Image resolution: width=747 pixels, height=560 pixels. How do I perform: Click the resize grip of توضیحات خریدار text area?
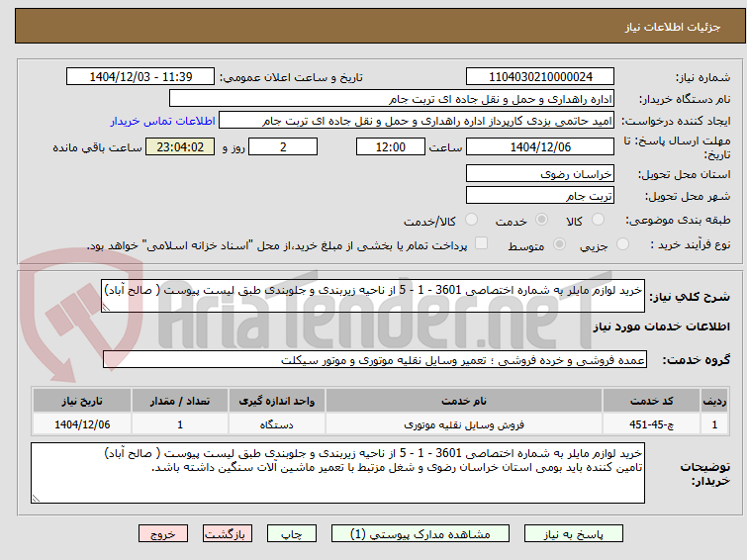(x=36, y=499)
